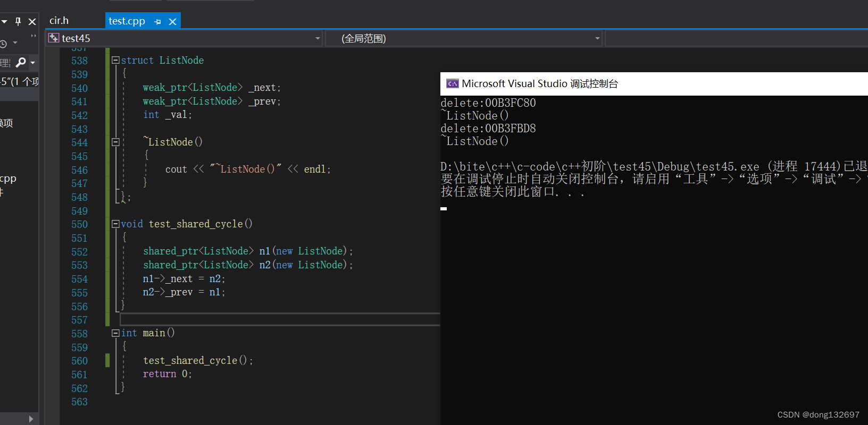This screenshot has height=425, width=868.
Task: Open the test45 project scope dropdown
Action: click(x=318, y=38)
